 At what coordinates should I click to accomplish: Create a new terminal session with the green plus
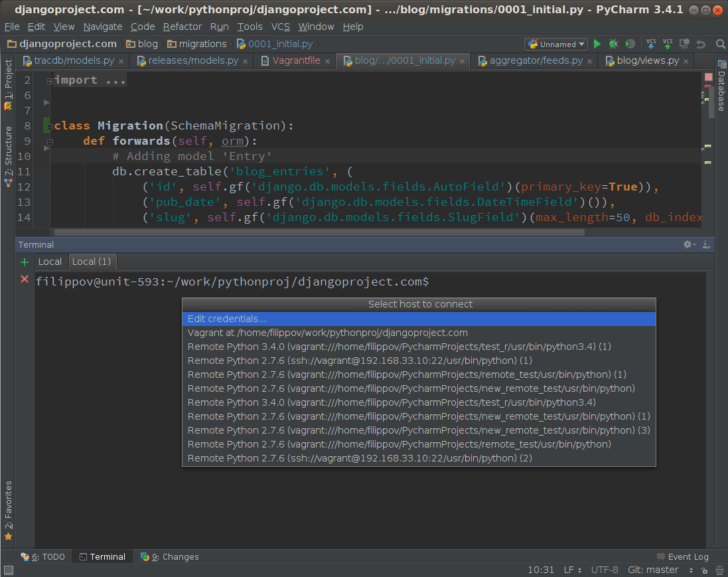point(25,261)
